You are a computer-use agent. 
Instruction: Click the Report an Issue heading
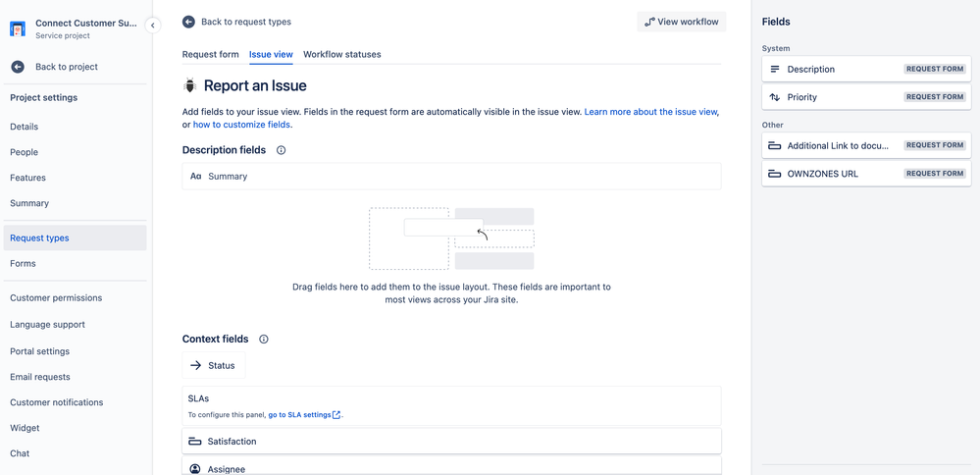coord(255,85)
